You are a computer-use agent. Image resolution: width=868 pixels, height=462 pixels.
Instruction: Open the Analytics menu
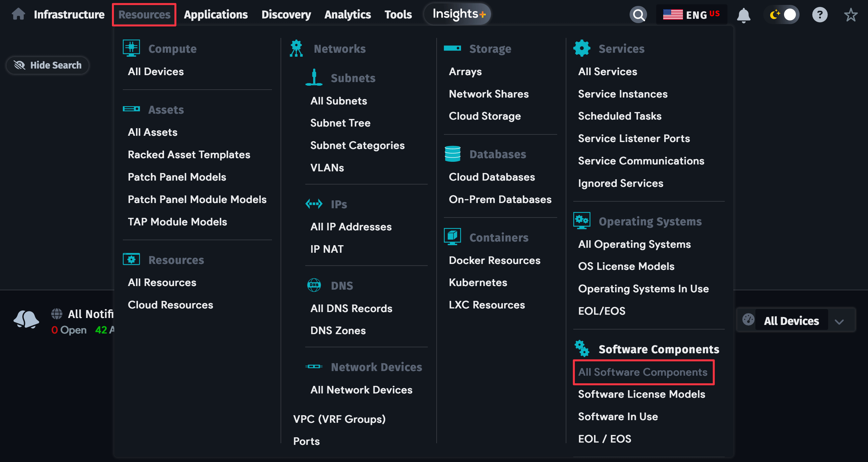pos(347,14)
